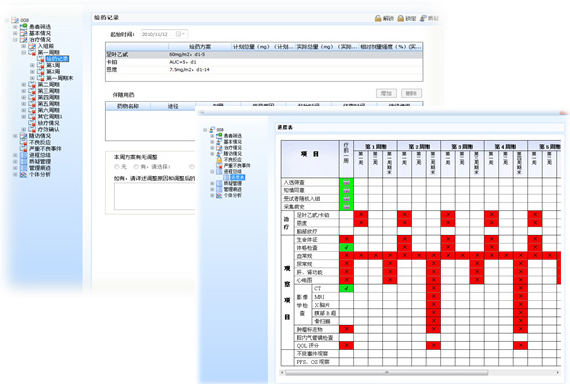570x384 pixels.
Task: Click the 锁定 lock padlock icon
Action: (401, 18)
